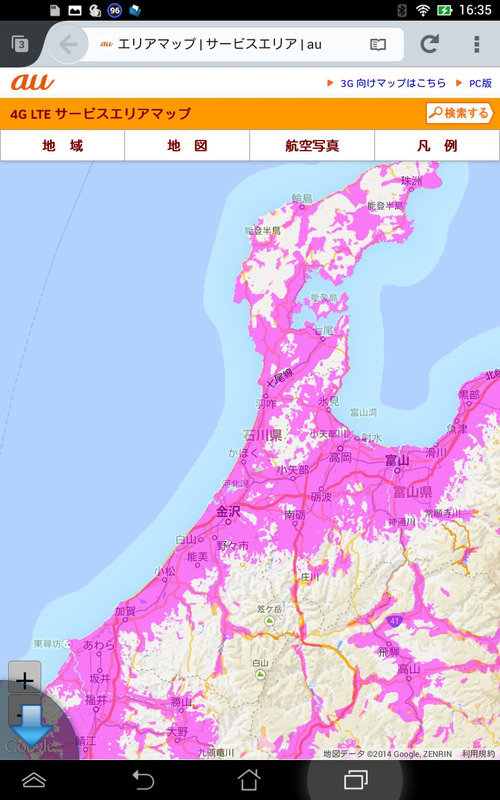Tap the Android home navigation button
The height and width of the screenshot is (800, 500).
click(249, 780)
